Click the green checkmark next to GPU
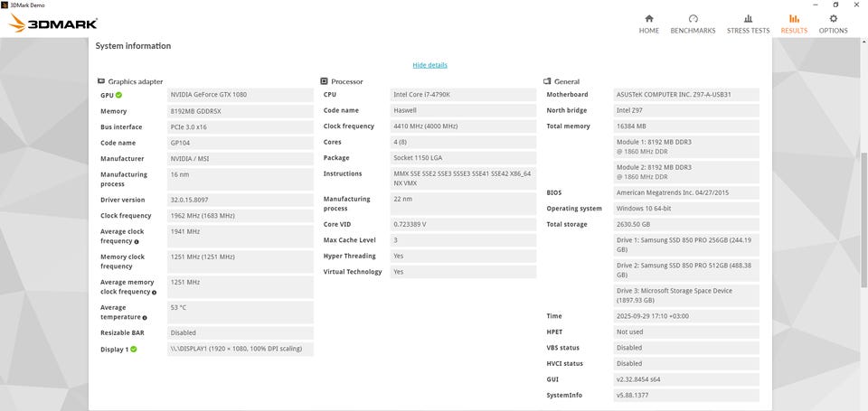This screenshot has height=411, width=868. [119, 95]
